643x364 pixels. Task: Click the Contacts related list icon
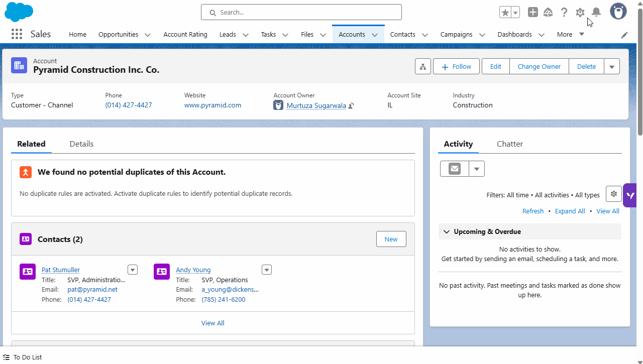[x=26, y=239]
